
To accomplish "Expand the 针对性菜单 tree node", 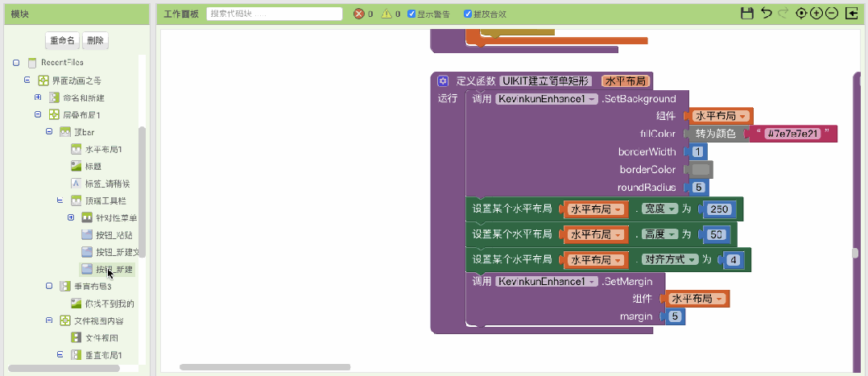I will pos(71,217).
